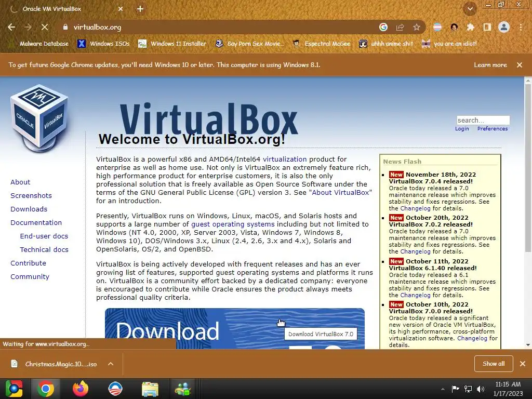Bookmark this page with the star icon
This screenshot has height=399, width=532.
(417, 27)
